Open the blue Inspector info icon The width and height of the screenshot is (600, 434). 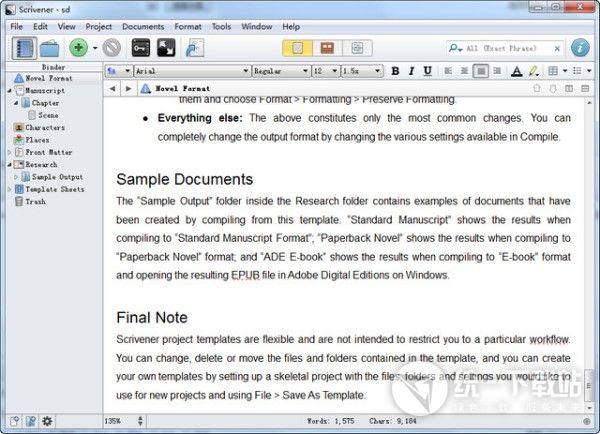[580, 48]
